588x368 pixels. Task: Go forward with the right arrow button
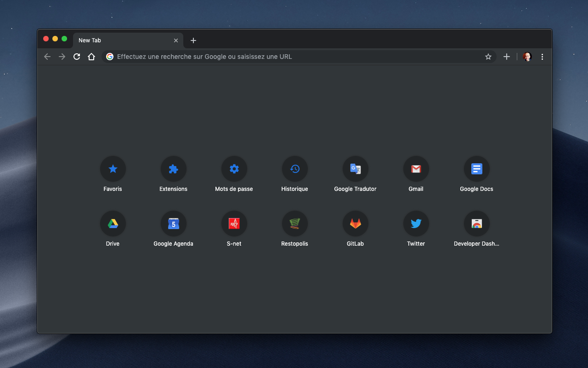pos(62,57)
